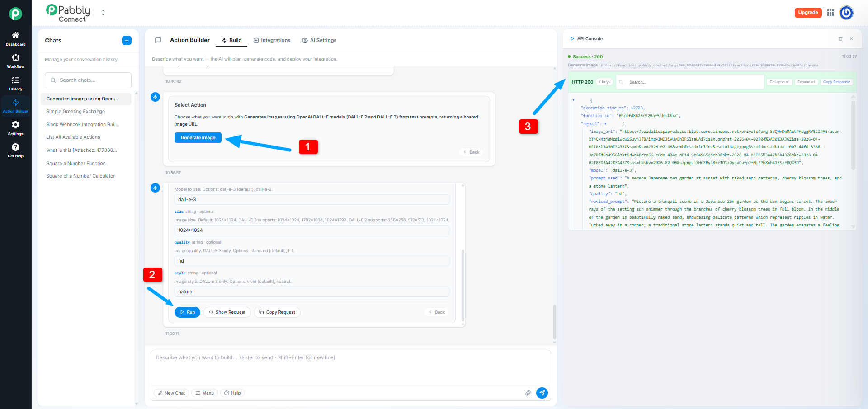Collapse the root JSON object triangle
This screenshot has height=409, width=868.
[574, 100]
